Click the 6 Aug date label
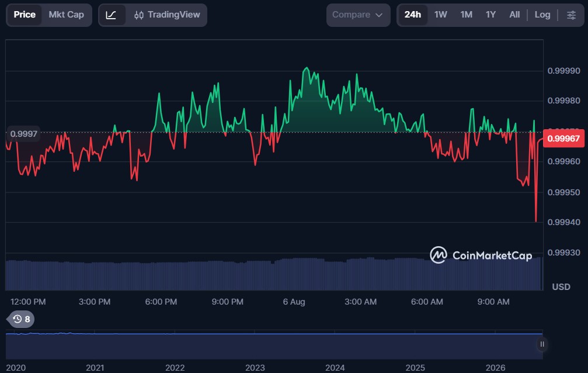Viewport: 588px width, 373px height. pyautogui.click(x=294, y=302)
